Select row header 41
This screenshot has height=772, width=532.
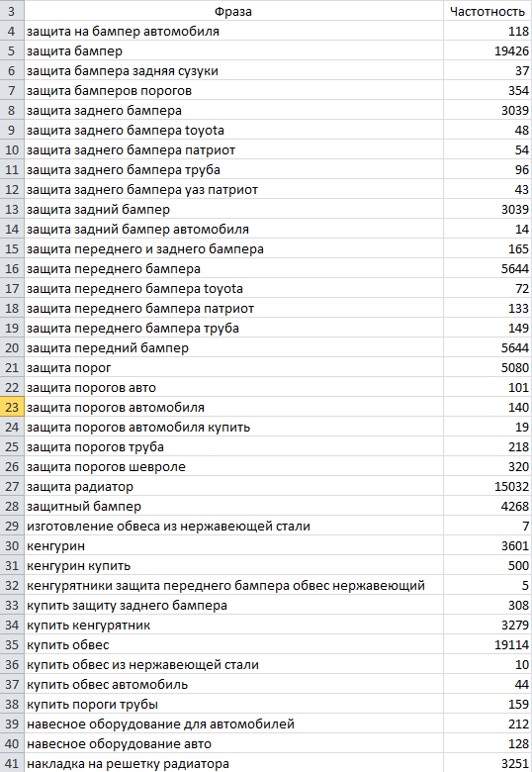[x=12, y=764]
